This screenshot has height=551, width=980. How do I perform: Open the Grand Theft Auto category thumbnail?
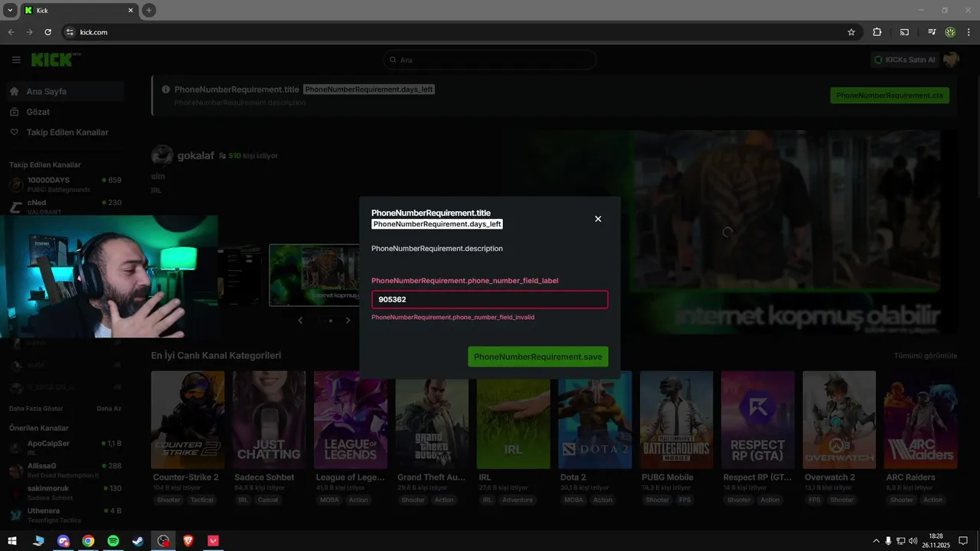click(x=432, y=420)
